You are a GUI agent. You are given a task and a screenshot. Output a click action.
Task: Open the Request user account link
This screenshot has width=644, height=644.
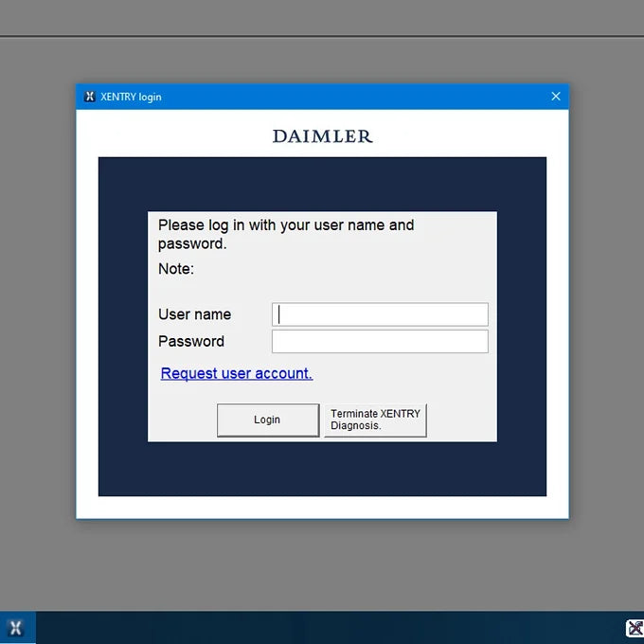(237, 373)
